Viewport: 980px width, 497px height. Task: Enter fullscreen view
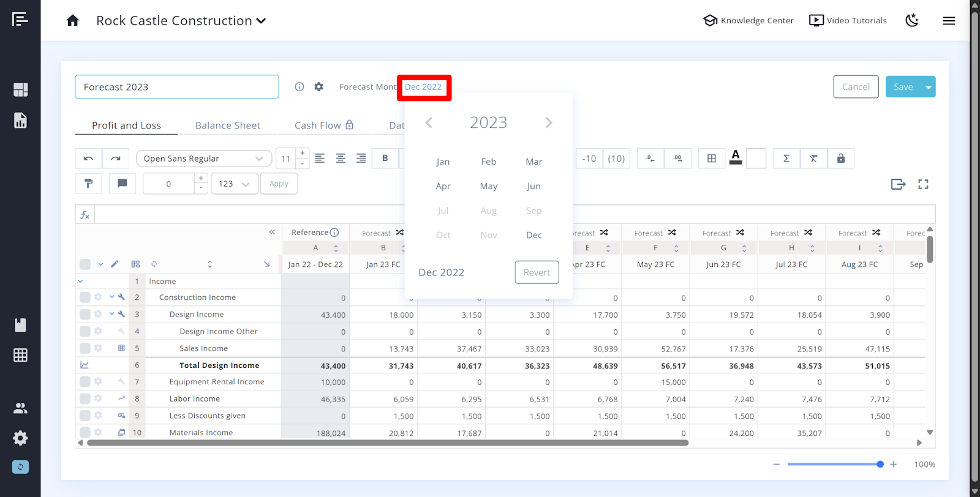pos(924,184)
